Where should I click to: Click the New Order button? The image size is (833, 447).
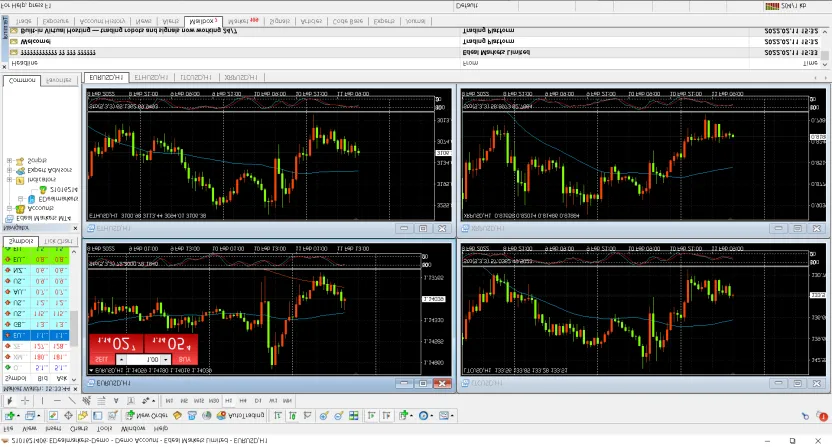[147, 416]
